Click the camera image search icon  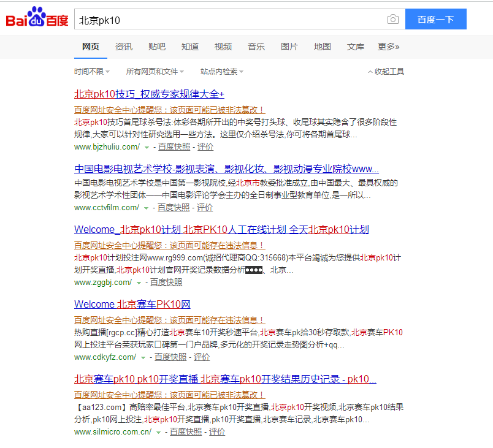(392, 20)
